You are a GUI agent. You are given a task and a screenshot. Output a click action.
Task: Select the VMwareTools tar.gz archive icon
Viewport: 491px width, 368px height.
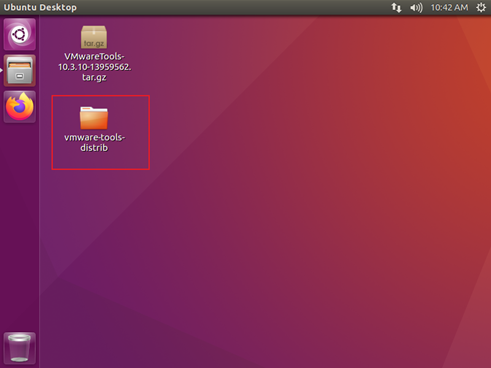[94, 37]
